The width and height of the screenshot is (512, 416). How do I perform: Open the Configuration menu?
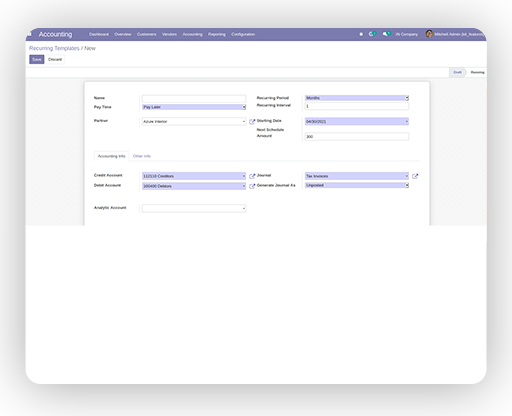243,34
